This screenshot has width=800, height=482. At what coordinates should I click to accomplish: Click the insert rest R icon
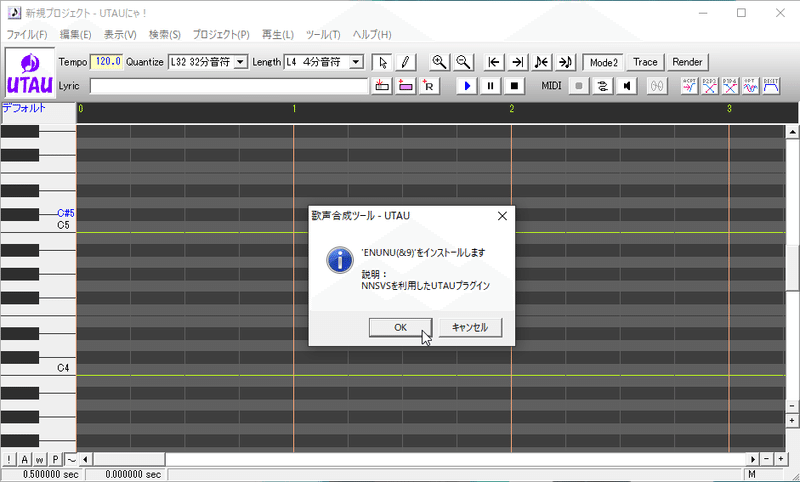(429, 86)
